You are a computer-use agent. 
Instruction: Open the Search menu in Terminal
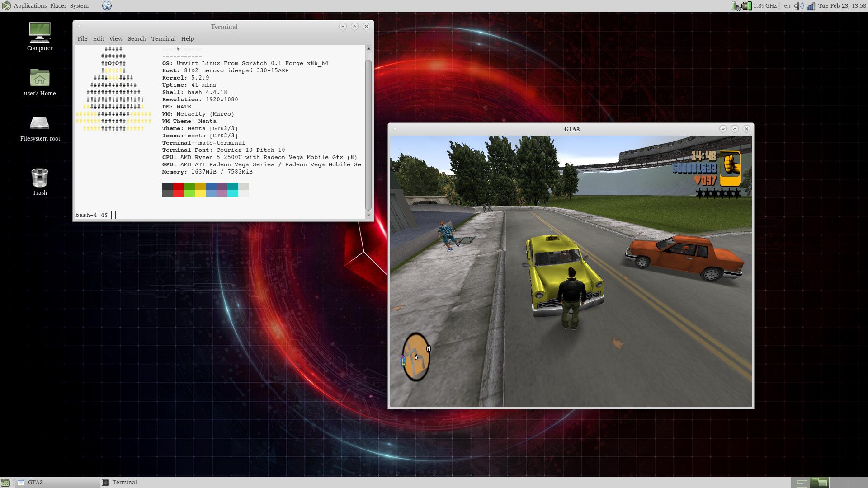(x=137, y=39)
